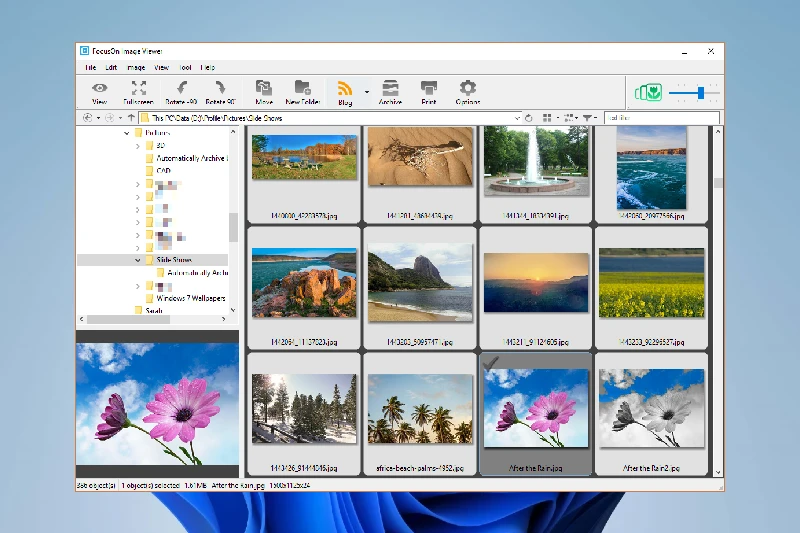The height and width of the screenshot is (533, 800).
Task: Collapse the Side Shows folder tree node
Action: click(x=138, y=260)
